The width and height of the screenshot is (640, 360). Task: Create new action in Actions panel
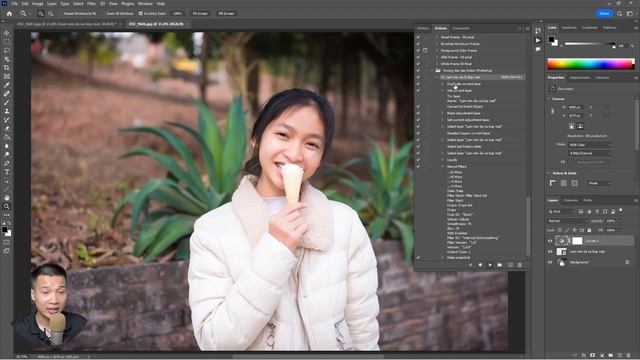click(510, 265)
